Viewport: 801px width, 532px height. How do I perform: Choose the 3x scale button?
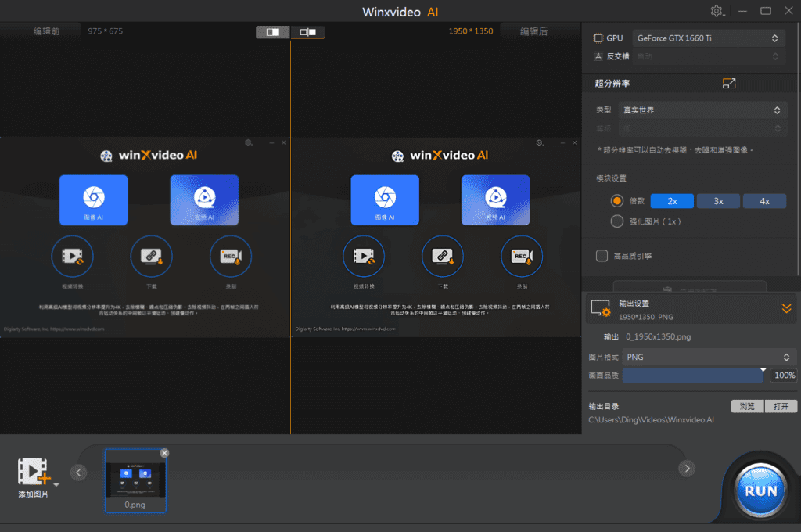718,201
